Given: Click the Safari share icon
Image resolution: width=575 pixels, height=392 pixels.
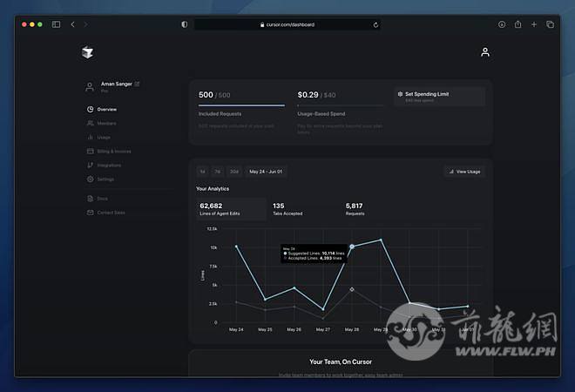Looking at the screenshot, I should click(x=517, y=24).
